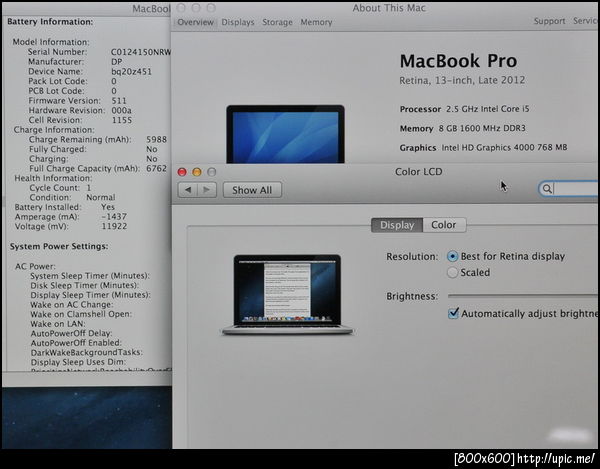Click Processor 2.5 GHz Intel Core i5 text
This screenshot has height=469, width=600.
click(x=465, y=109)
